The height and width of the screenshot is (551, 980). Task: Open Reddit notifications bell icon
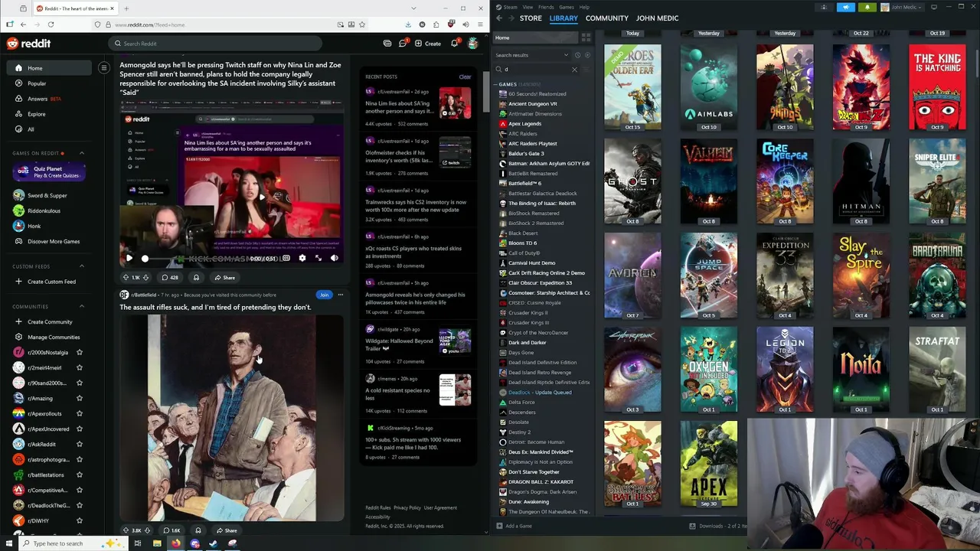click(x=454, y=44)
